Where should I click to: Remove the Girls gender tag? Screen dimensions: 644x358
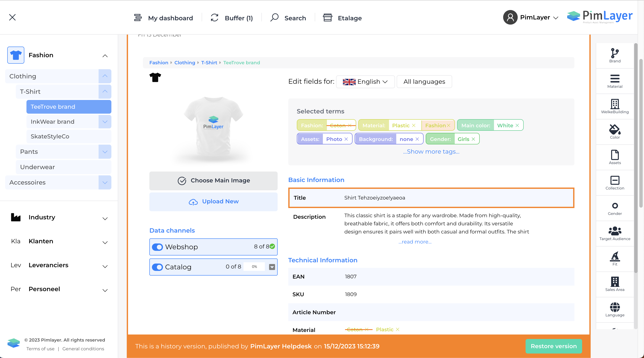[473, 139]
